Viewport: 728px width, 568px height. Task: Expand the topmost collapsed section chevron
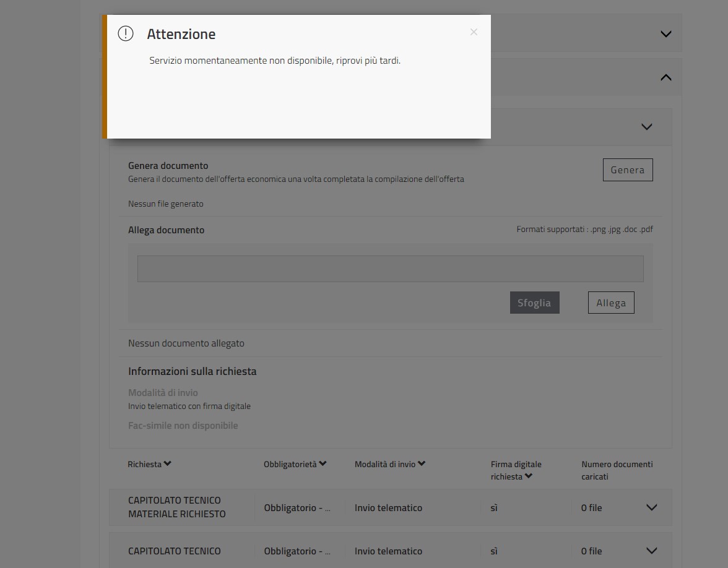click(x=665, y=34)
